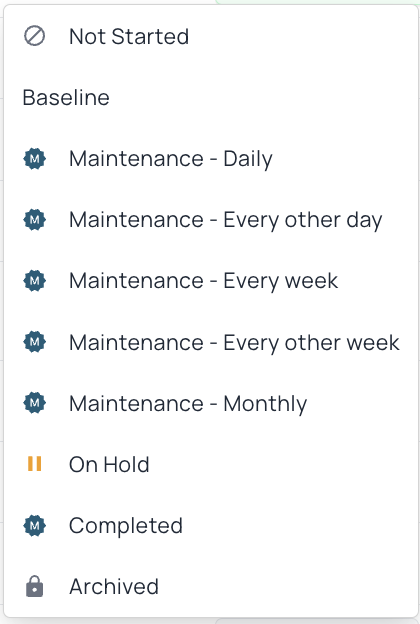Click the Every week M badge icon

(x=35, y=281)
